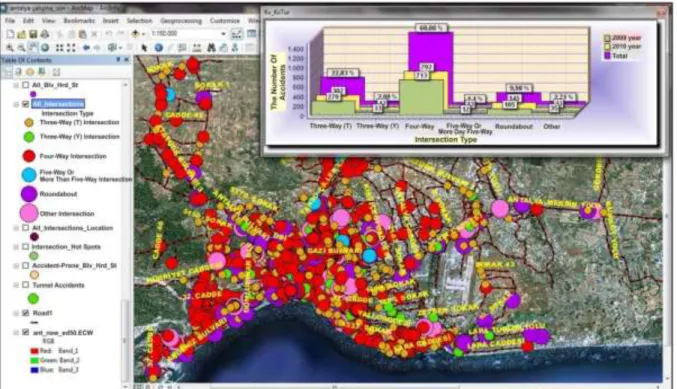Check the Accident-Prone_Blv_Hrd_St layer box
677x389 pixels.
[x=26, y=266]
